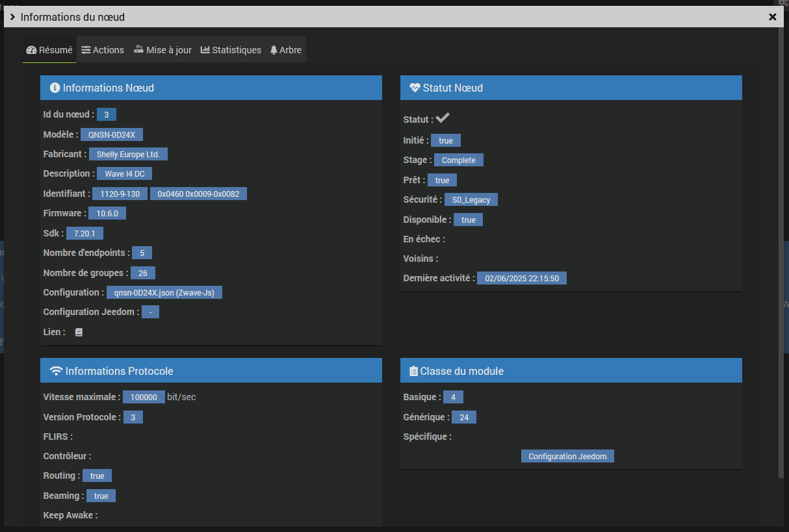Image resolution: width=789 pixels, height=532 pixels.
Task: Click the heartbeat icon in Statut Nœud header
Action: tap(415, 88)
